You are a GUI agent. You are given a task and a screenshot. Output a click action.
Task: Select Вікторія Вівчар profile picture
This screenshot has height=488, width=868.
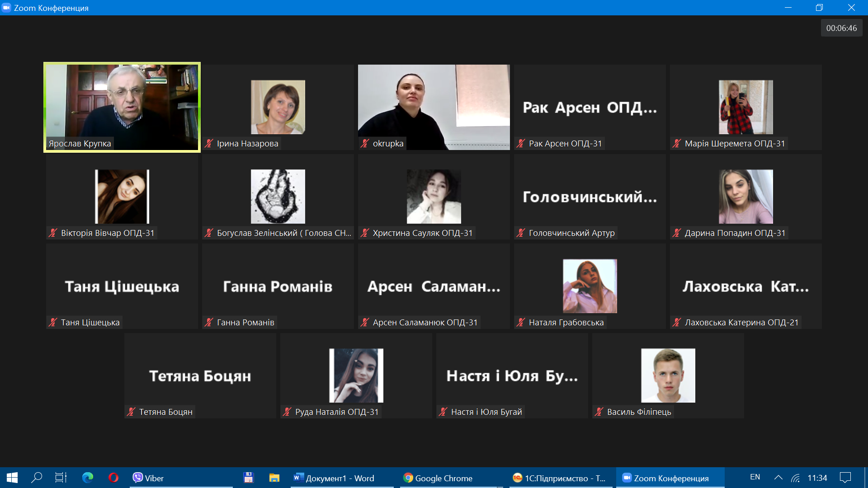122,197
